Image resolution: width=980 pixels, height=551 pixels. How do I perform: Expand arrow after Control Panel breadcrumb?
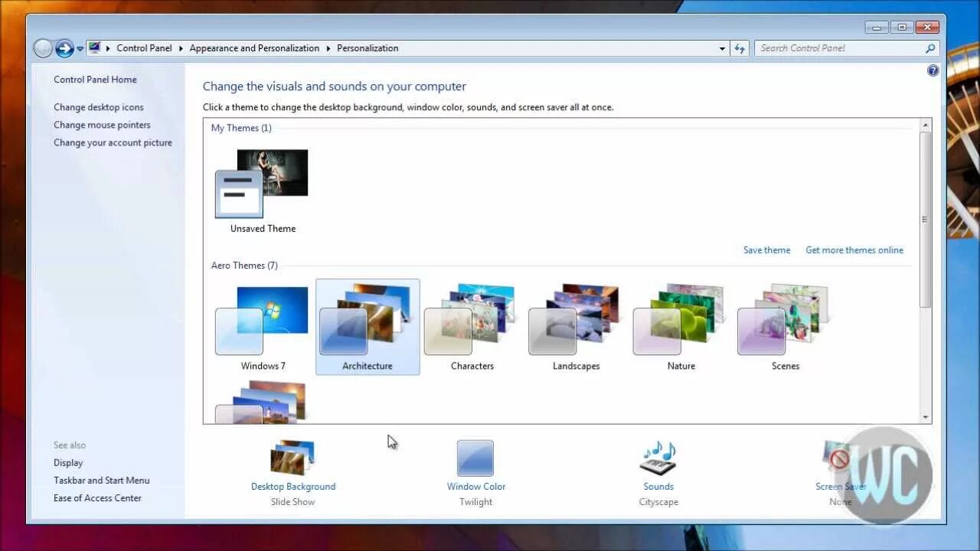tap(181, 48)
